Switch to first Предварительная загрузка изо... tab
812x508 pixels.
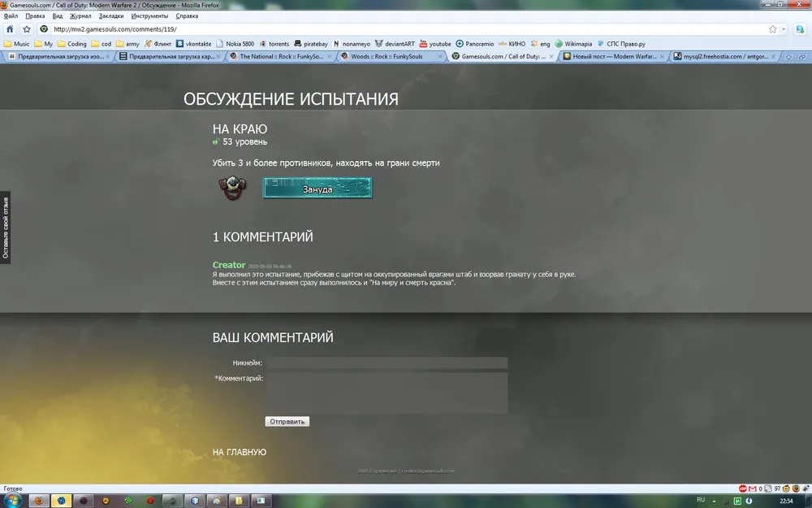(x=56, y=57)
